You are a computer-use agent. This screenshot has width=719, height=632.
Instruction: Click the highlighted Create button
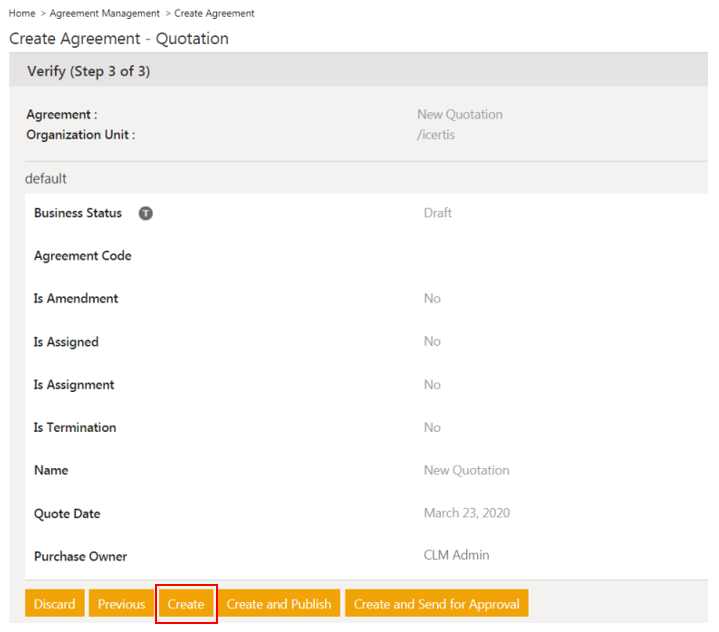coord(186,604)
